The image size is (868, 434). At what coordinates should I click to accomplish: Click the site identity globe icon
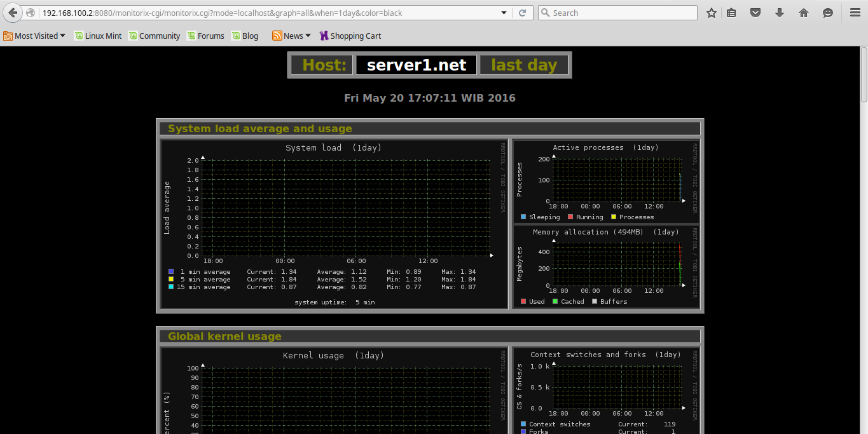[x=31, y=13]
